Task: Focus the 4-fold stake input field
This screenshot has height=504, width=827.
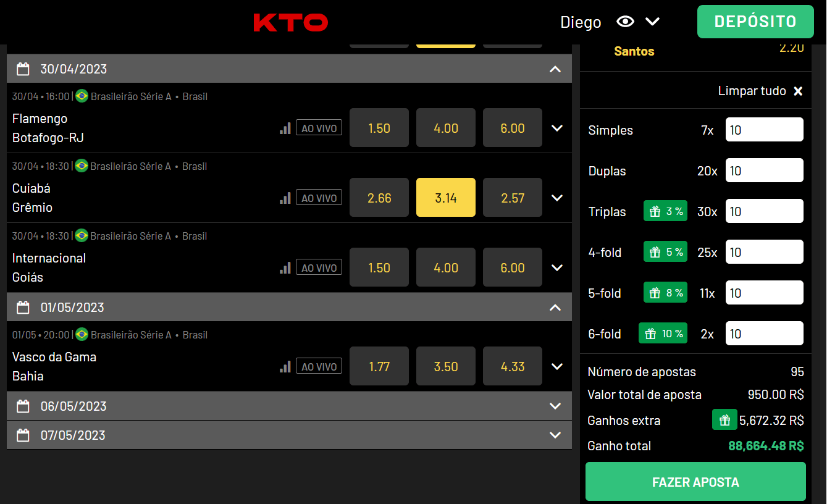Action: point(765,252)
